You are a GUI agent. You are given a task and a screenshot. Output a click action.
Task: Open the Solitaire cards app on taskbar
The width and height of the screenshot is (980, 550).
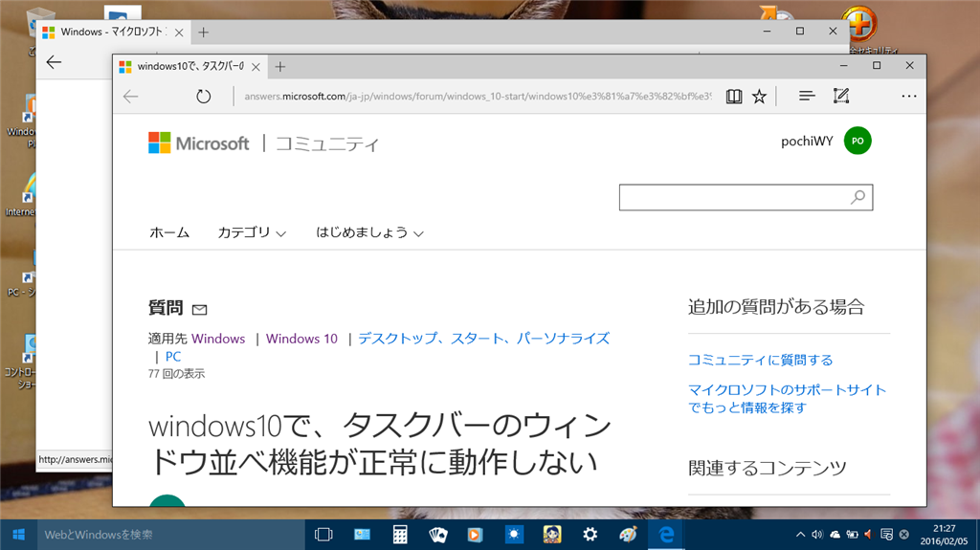(x=438, y=535)
